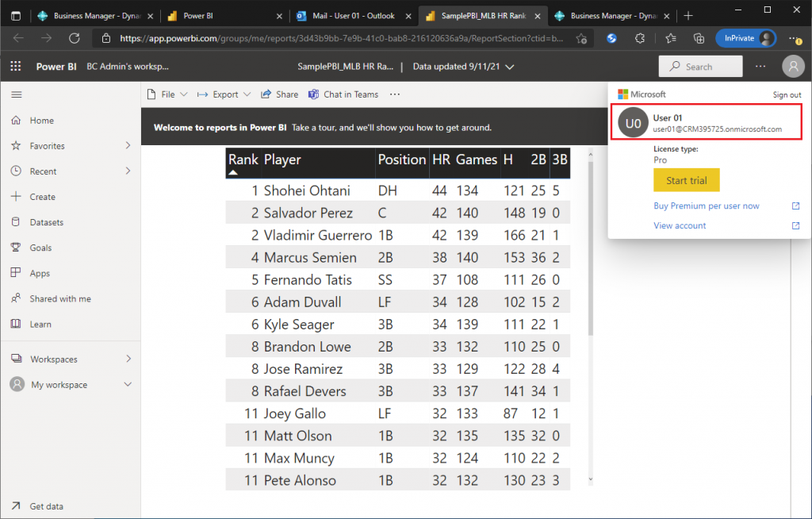
Task: Open the browser tab actions menu
Action: click(16, 16)
